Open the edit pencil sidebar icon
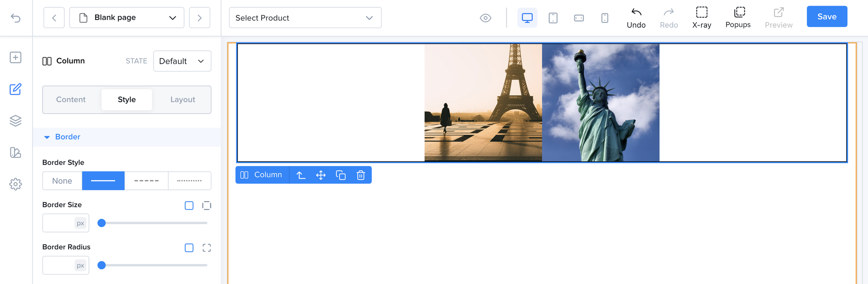Viewport: 868px width, 284px height. pos(16,89)
